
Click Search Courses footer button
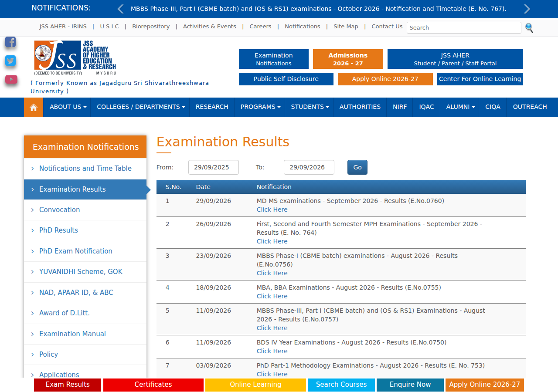(x=341, y=385)
